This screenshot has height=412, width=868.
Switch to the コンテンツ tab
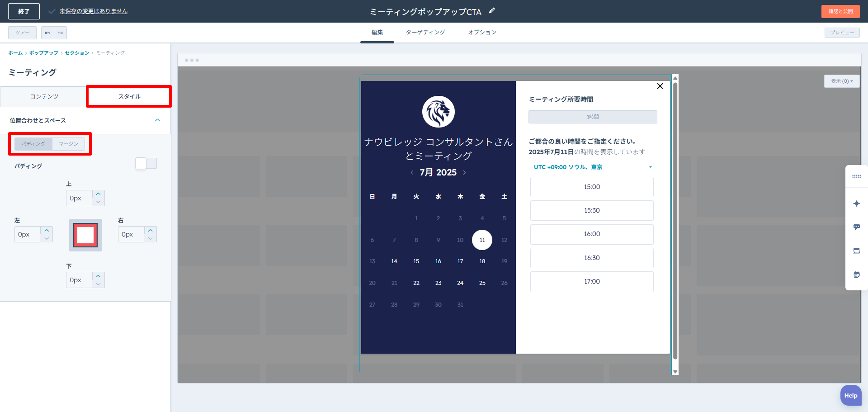point(44,96)
